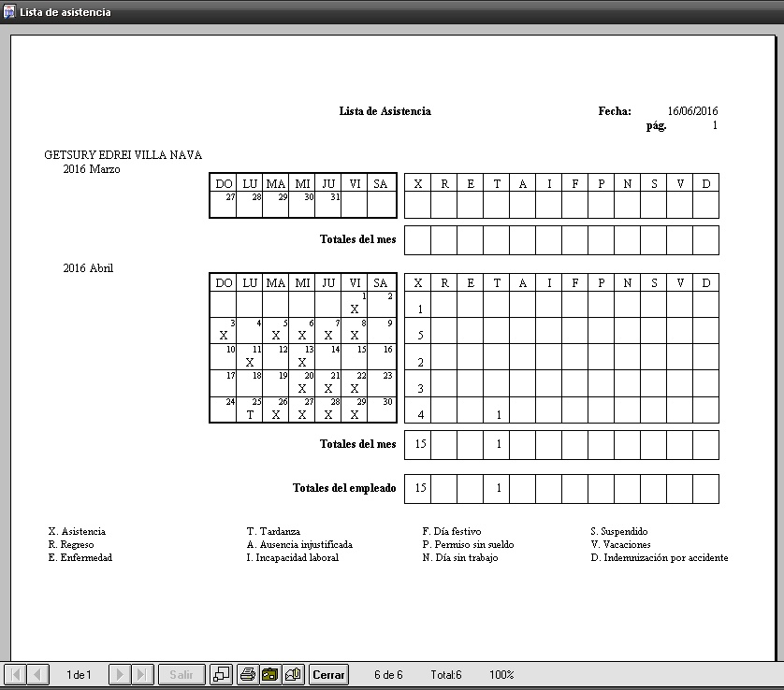The image size is (784, 690).
Task: Click the 'Total:6' status text
Action: click(446, 674)
